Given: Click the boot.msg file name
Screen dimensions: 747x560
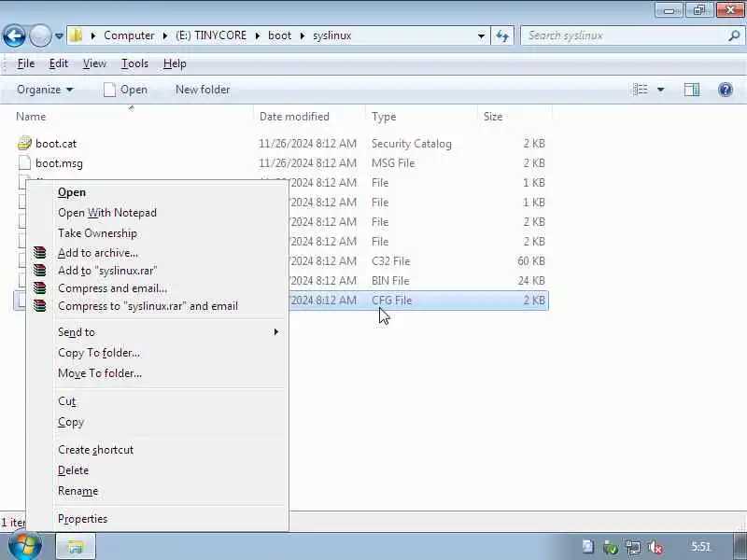Looking at the screenshot, I should 59,163.
